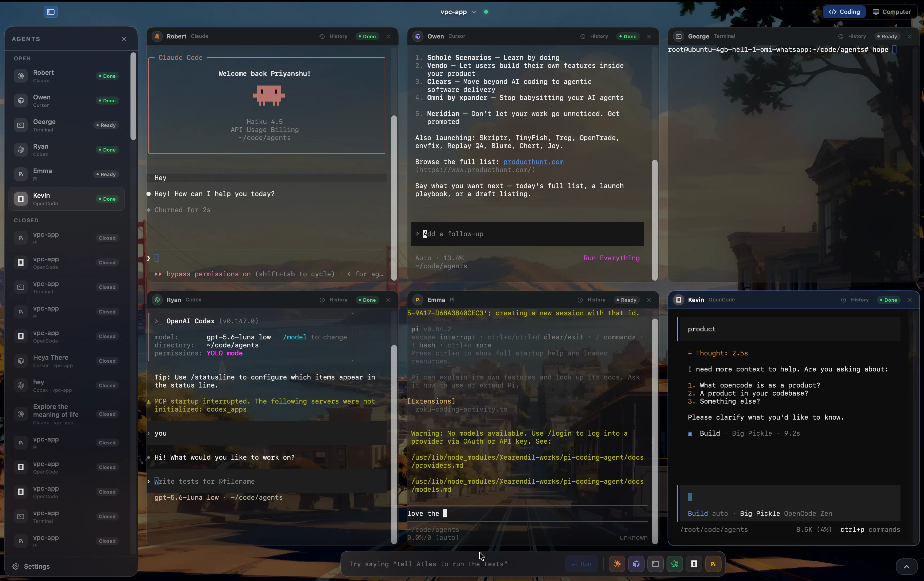This screenshot has width=924, height=581.
Task: Launch Pi agent from bottom bar icon
Action: tap(713, 564)
